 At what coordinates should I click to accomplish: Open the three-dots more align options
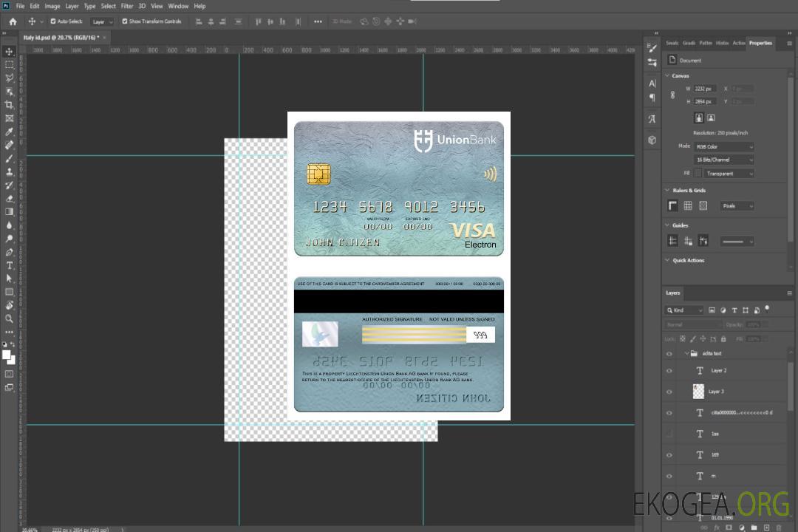[x=318, y=21]
